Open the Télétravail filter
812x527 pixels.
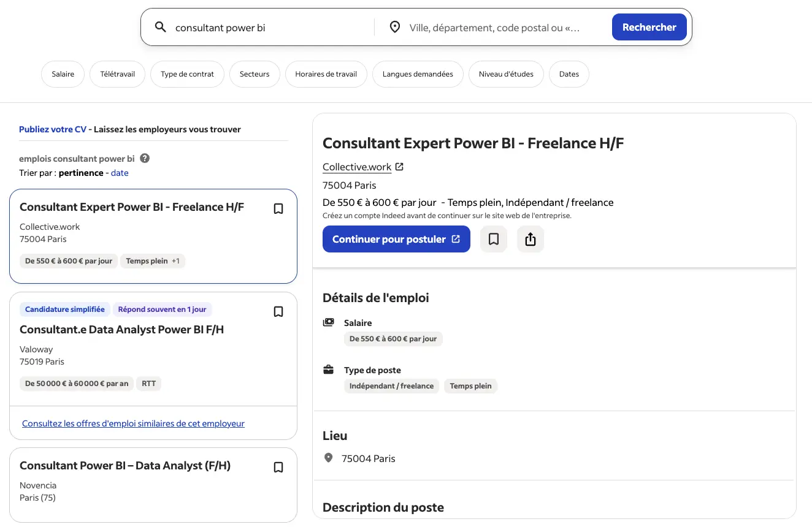pos(117,74)
